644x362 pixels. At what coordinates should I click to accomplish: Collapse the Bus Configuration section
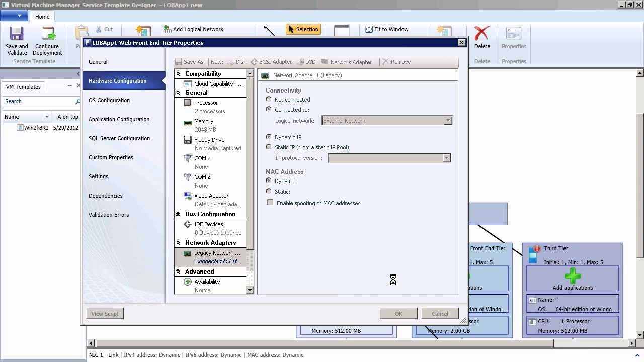(x=178, y=214)
